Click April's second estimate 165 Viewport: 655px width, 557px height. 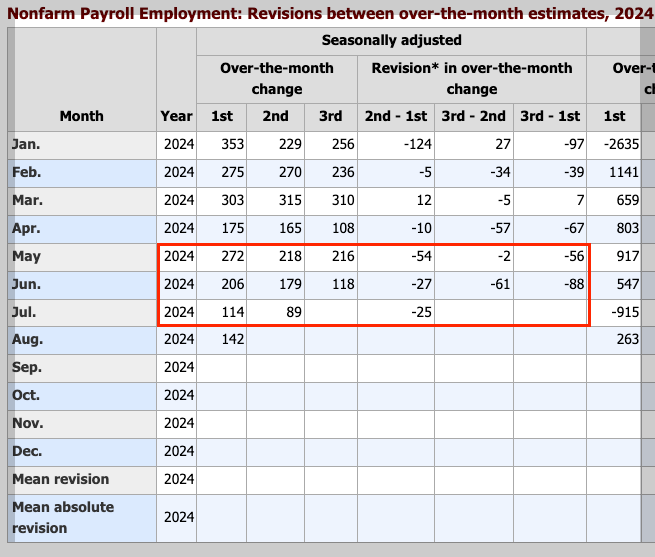tap(290, 228)
